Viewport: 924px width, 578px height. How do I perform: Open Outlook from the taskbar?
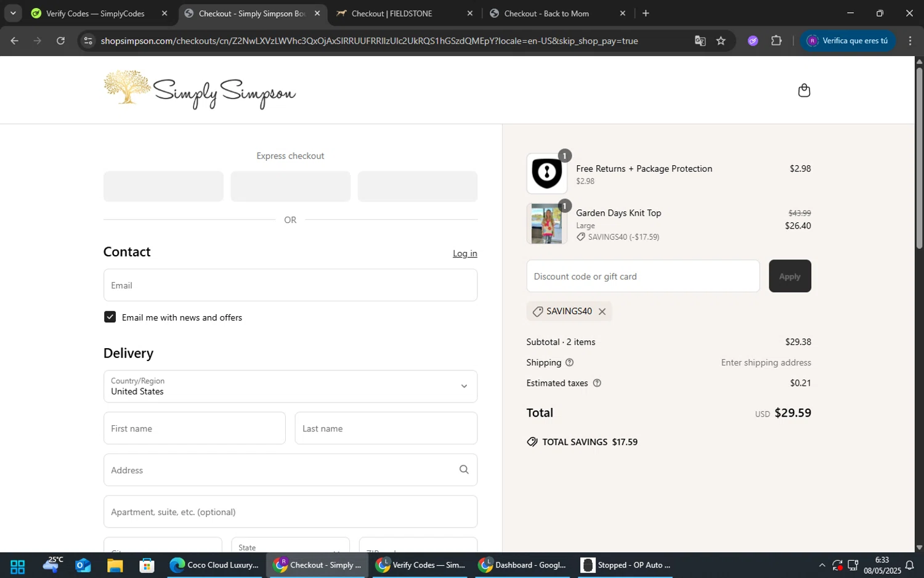[83, 566]
